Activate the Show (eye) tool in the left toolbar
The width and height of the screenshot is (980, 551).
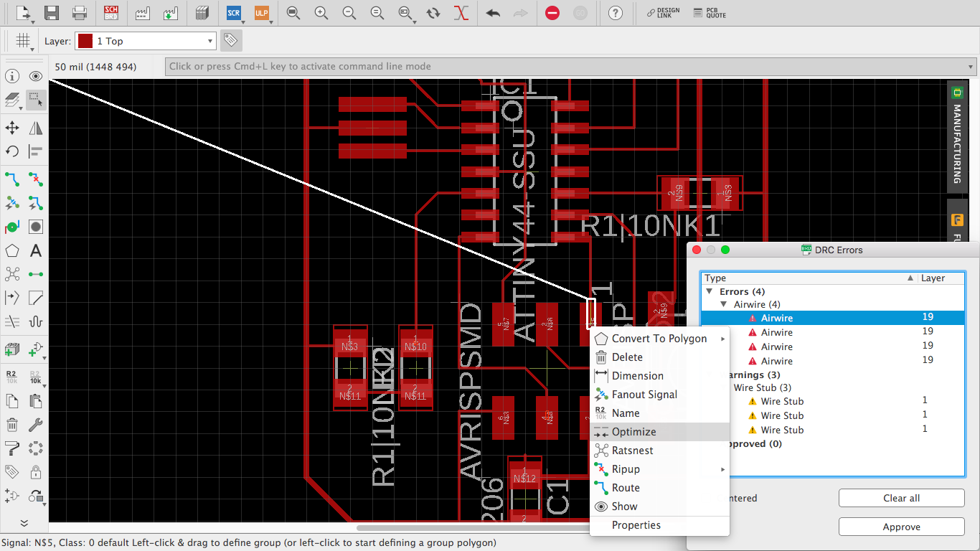click(35, 76)
